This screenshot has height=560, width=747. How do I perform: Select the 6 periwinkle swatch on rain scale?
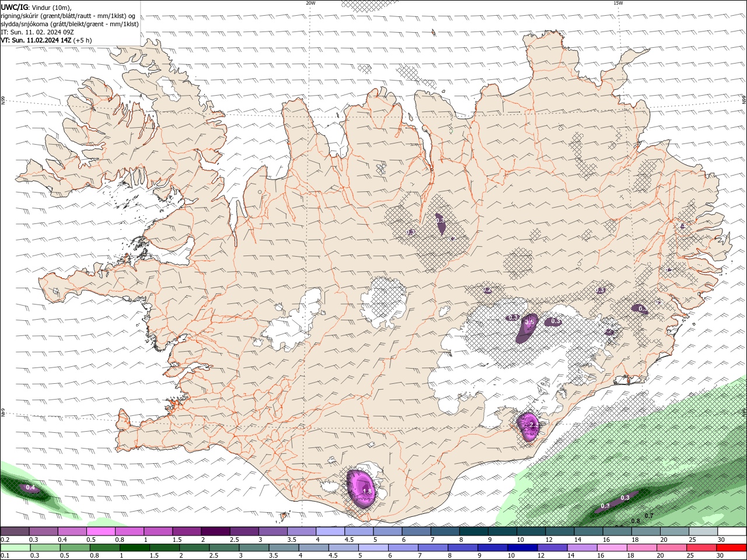403,548
